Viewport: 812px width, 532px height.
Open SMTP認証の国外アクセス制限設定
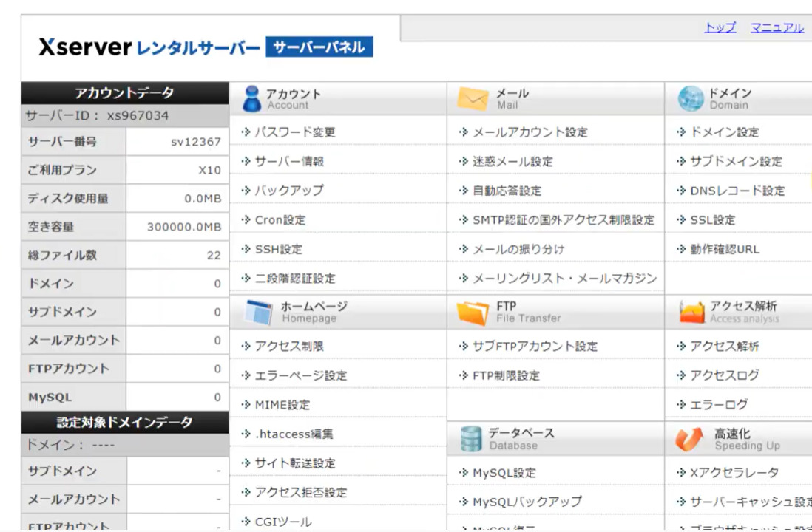tap(564, 220)
